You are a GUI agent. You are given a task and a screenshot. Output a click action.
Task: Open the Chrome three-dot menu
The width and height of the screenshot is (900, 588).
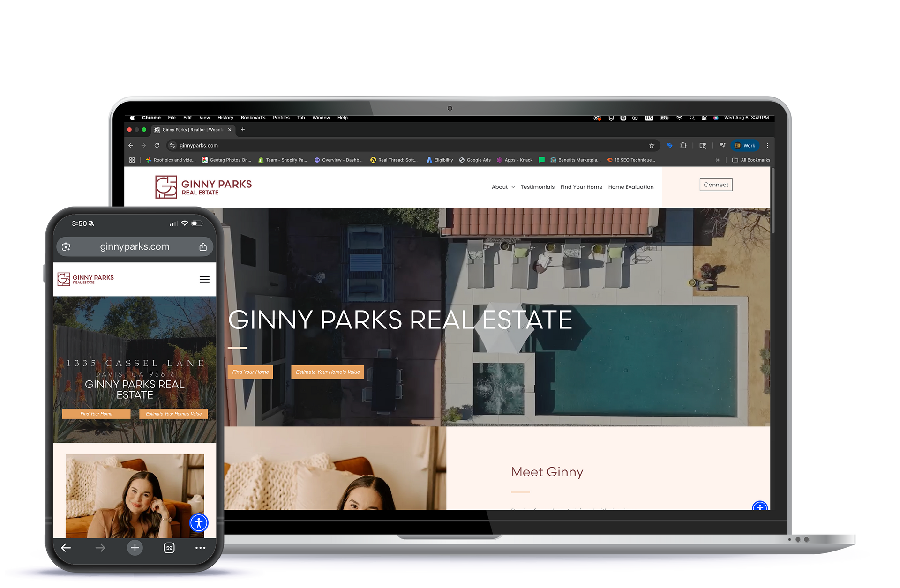[x=767, y=146]
